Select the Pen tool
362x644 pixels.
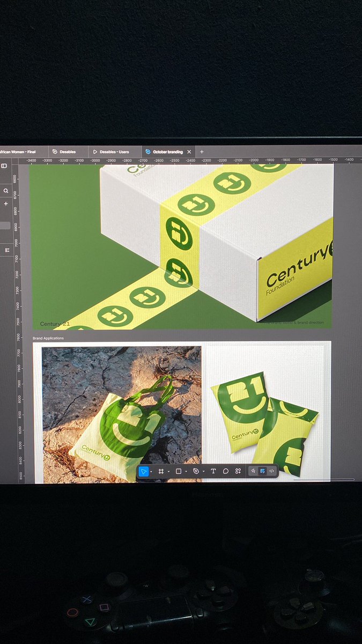click(x=196, y=471)
